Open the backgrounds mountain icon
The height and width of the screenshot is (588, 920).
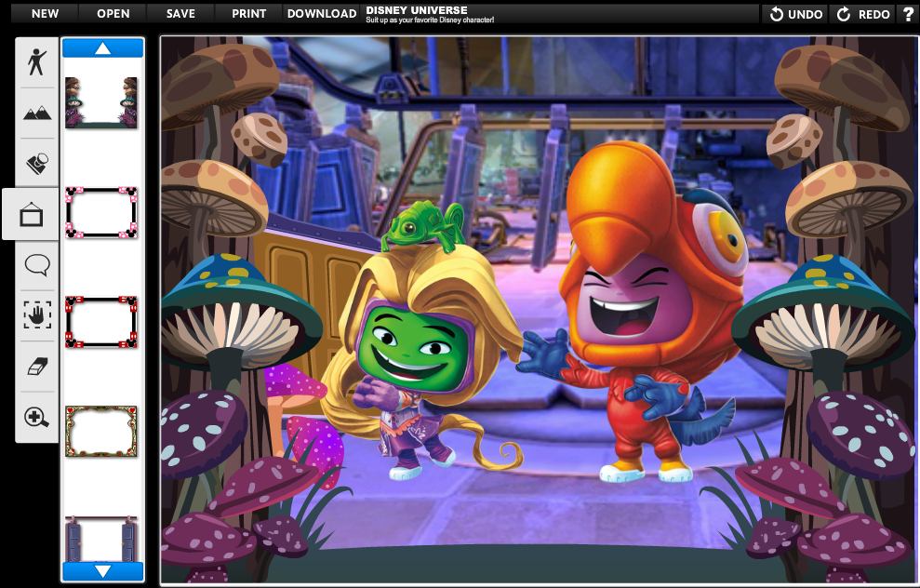coord(37,112)
